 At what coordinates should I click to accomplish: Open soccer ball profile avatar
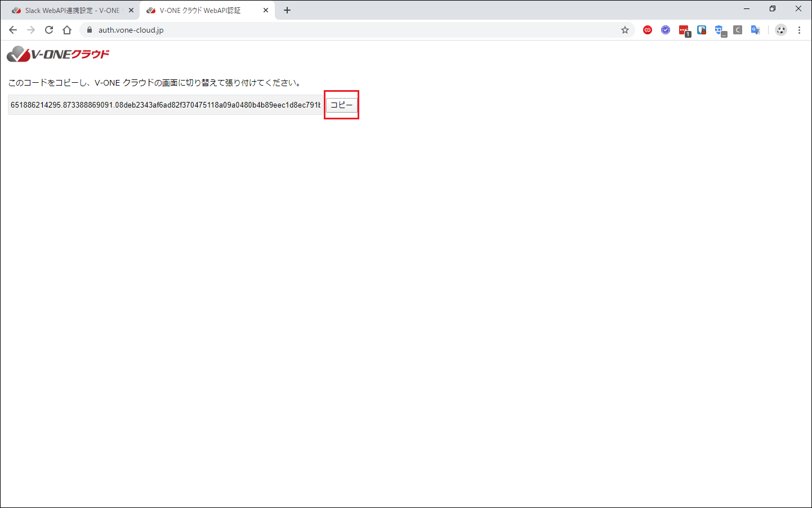coord(780,30)
